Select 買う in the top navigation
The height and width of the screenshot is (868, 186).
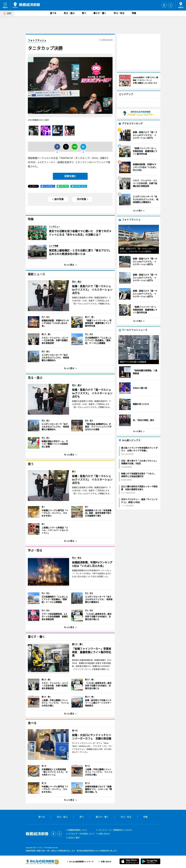click(84, 13)
